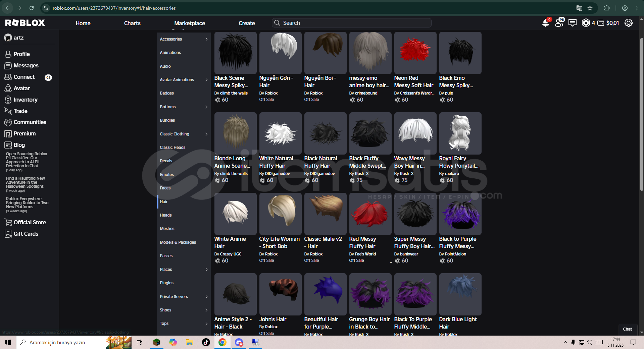644x349 pixels.
Task: Click the Roblox logo
Action: [x=25, y=23]
